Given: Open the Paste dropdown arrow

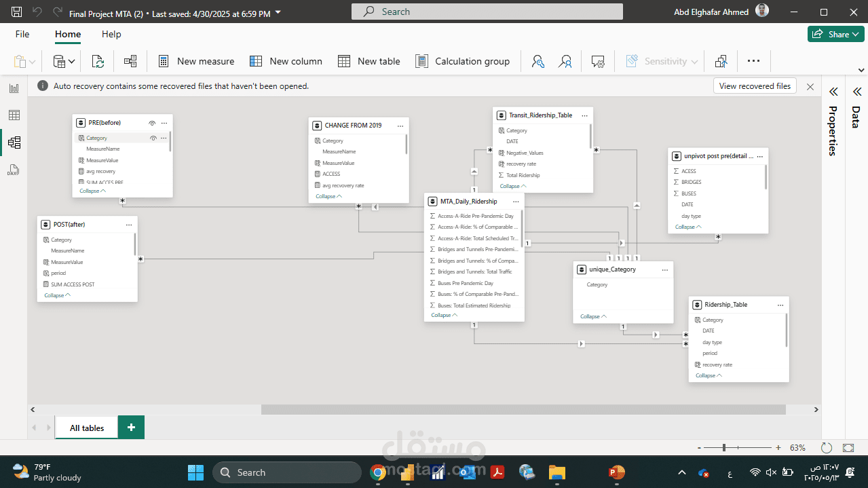Looking at the screenshot, I should (32, 62).
